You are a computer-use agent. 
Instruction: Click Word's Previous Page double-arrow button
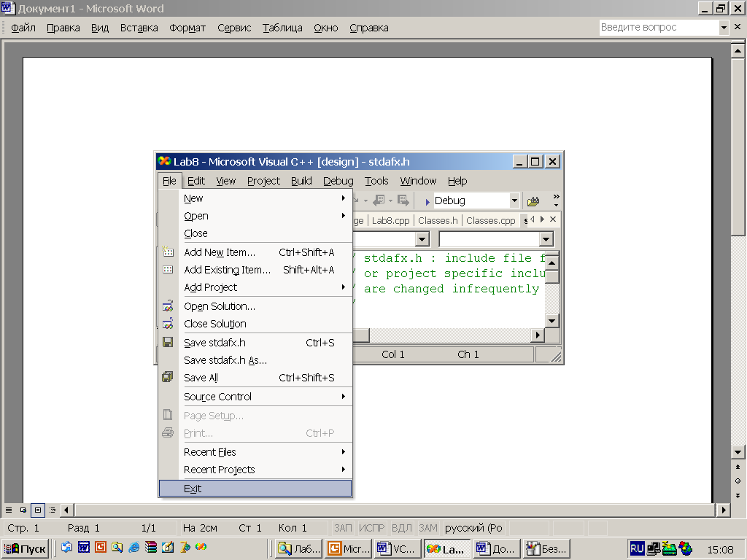coord(738,467)
